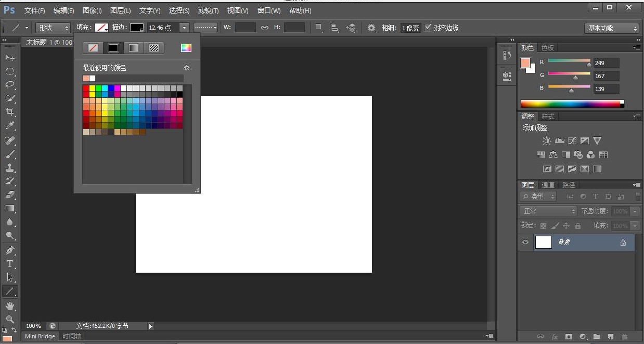Add a Brightness/Contrast adjustment

(x=547, y=141)
